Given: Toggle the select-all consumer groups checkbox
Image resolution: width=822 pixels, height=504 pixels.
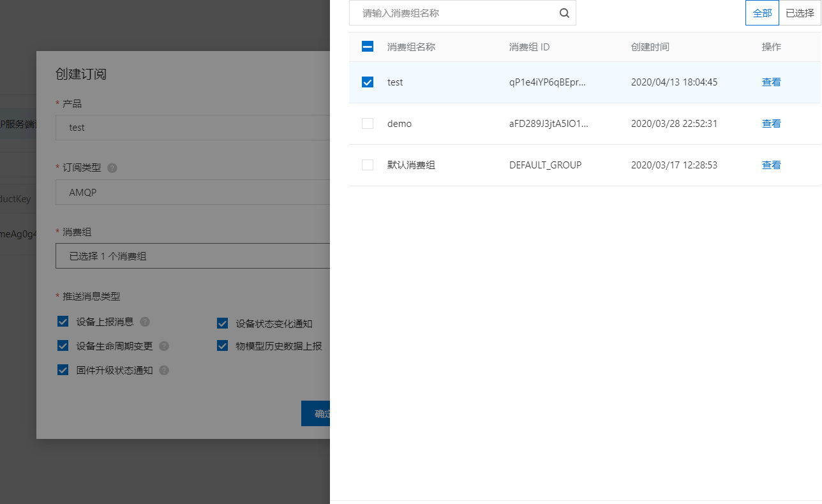Looking at the screenshot, I should pyautogui.click(x=368, y=47).
